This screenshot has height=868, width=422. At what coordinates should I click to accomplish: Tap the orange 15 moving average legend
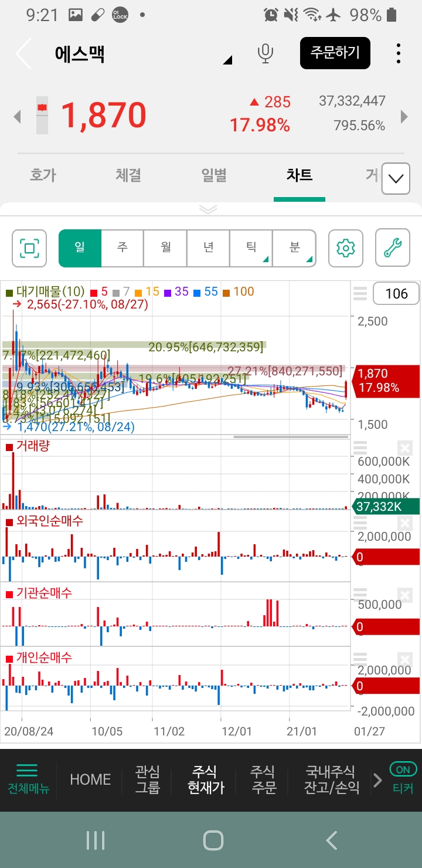point(147,291)
